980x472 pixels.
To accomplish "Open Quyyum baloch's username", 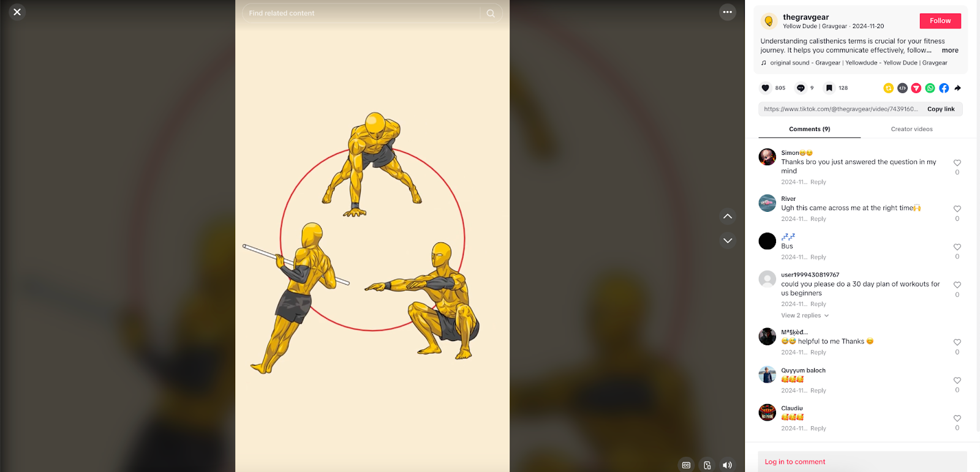I will (803, 370).
